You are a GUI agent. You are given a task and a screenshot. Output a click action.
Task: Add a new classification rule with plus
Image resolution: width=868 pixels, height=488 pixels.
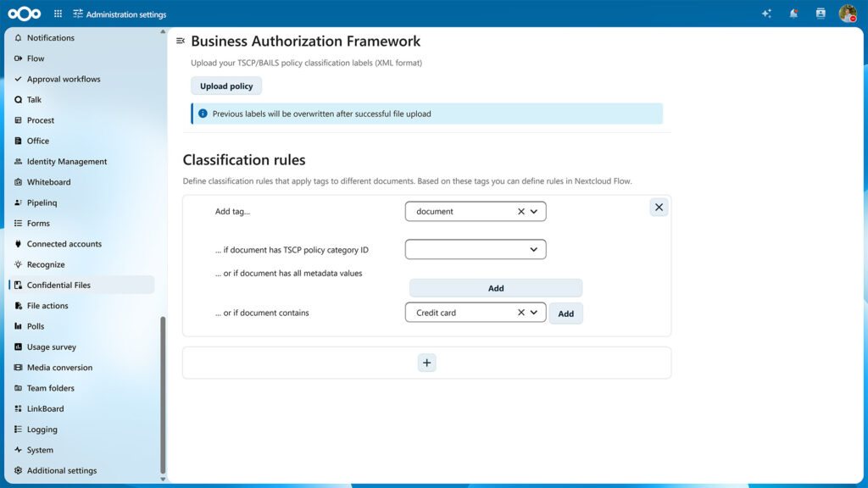(427, 363)
